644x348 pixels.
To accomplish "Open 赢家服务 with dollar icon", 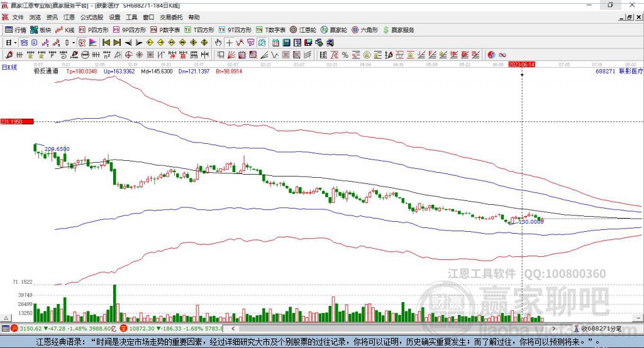I will coord(398,30).
